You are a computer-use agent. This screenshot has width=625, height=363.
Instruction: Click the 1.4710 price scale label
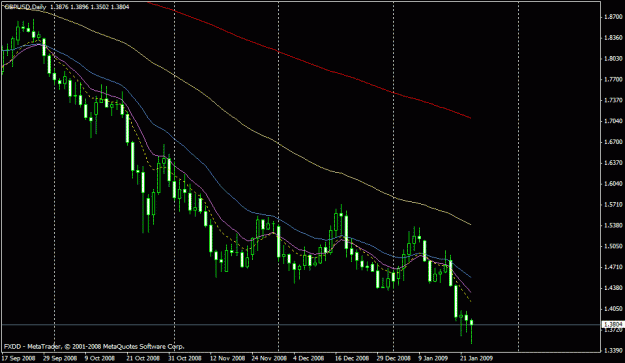(x=613, y=267)
